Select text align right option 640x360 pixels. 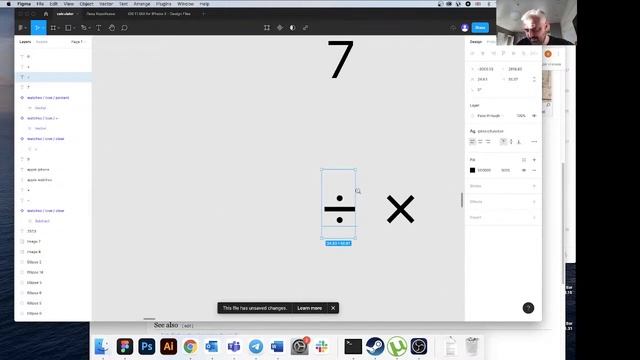(488, 142)
